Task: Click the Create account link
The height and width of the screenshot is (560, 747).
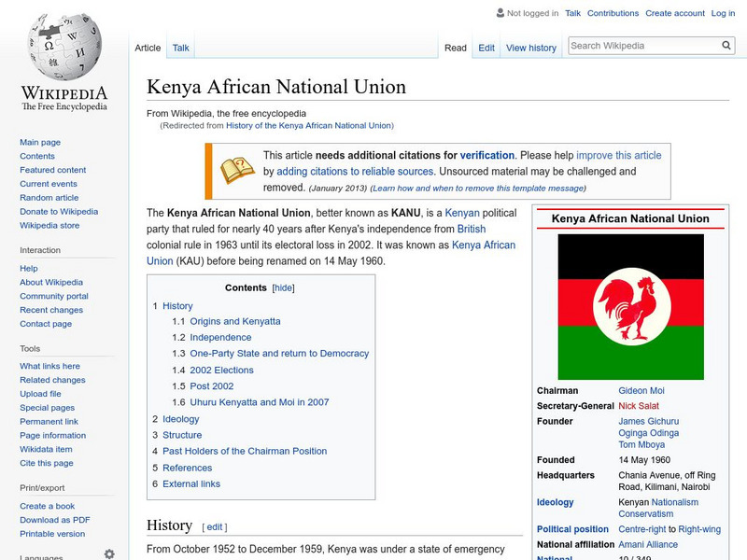Action: [x=675, y=14]
